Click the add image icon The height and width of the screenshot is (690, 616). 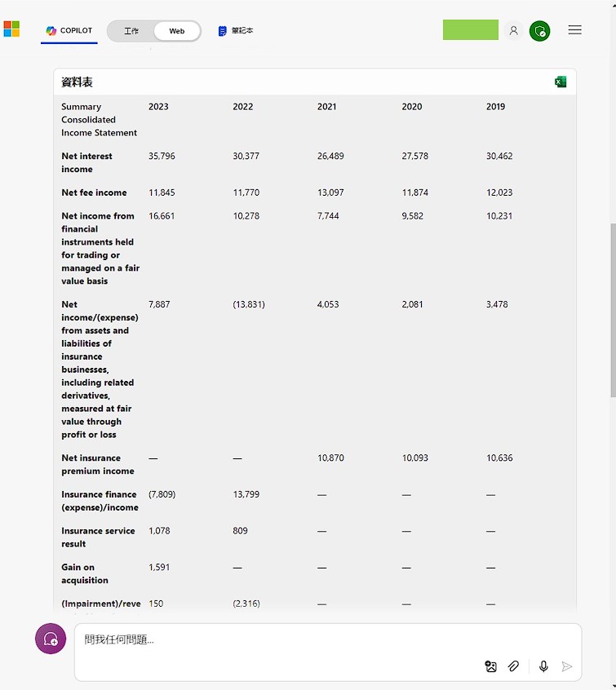coord(490,666)
